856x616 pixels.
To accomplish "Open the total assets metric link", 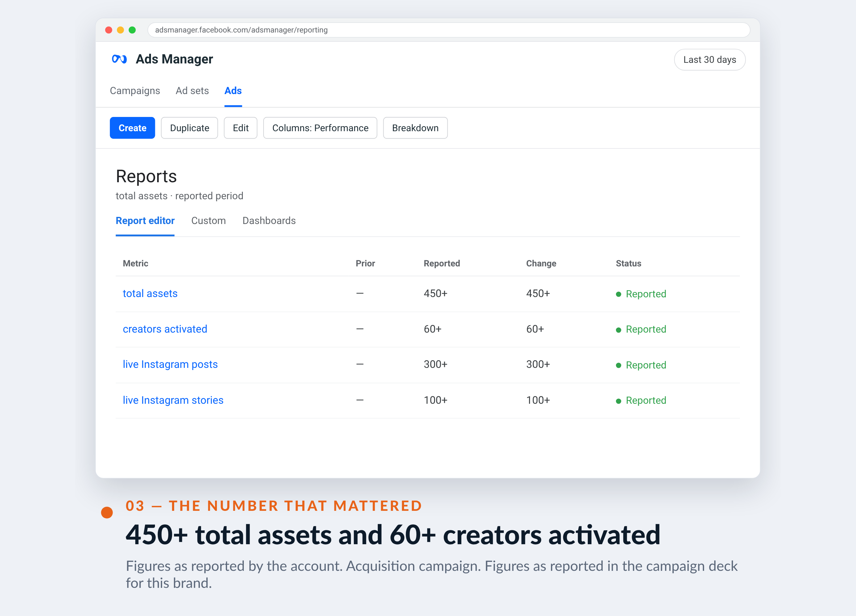I will coord(150,294).
